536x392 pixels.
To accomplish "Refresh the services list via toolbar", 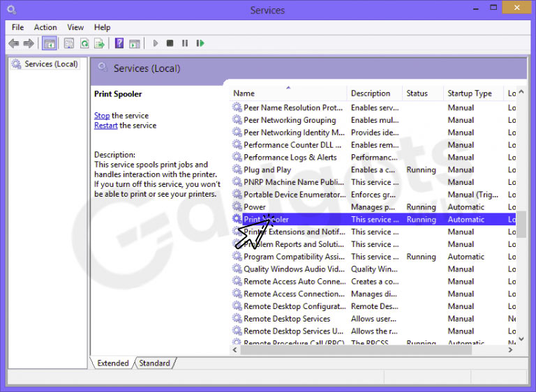I will (x=84, y=43).
